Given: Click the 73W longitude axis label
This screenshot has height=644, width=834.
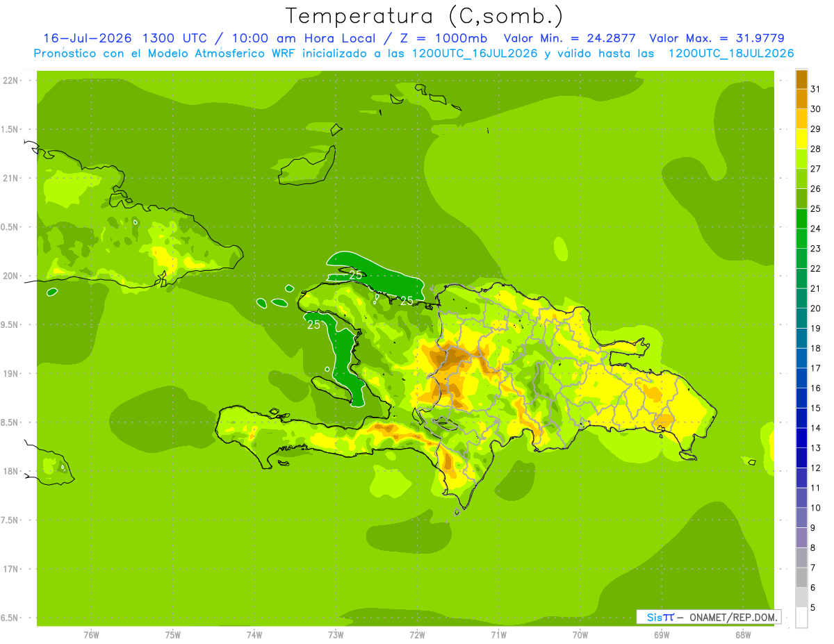Looking at the screenshot, I should (336, 635).
